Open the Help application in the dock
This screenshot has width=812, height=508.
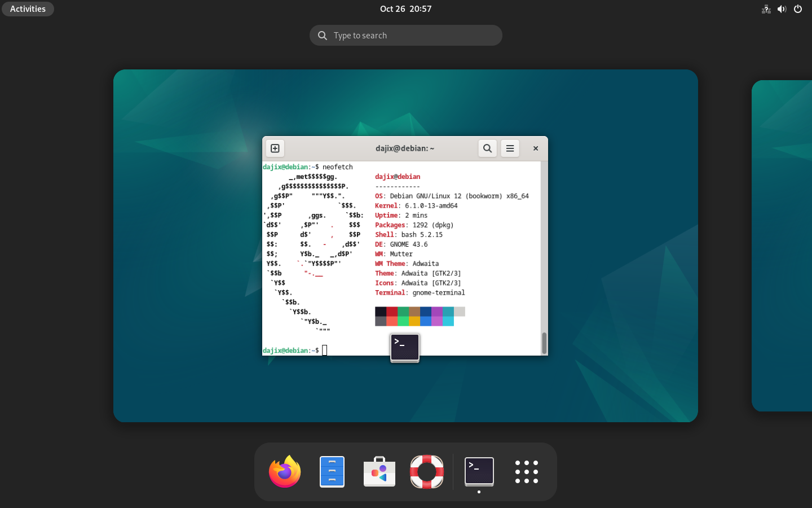pos(426,471)
